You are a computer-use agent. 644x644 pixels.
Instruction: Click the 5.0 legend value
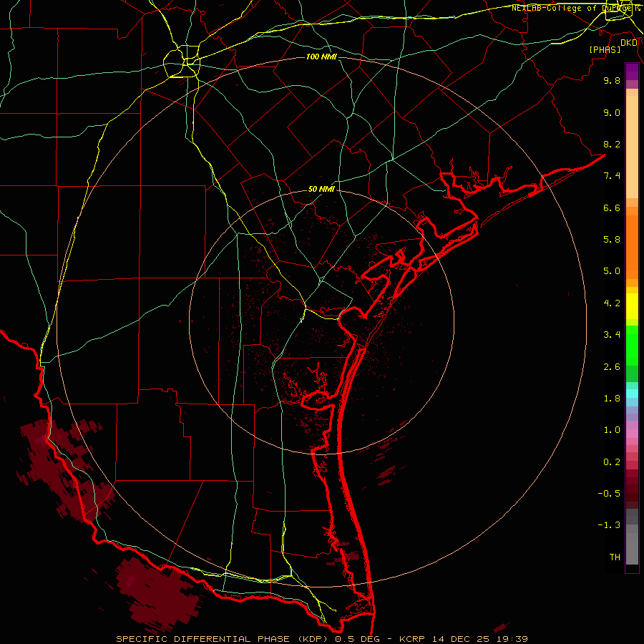tap(612, 271)
